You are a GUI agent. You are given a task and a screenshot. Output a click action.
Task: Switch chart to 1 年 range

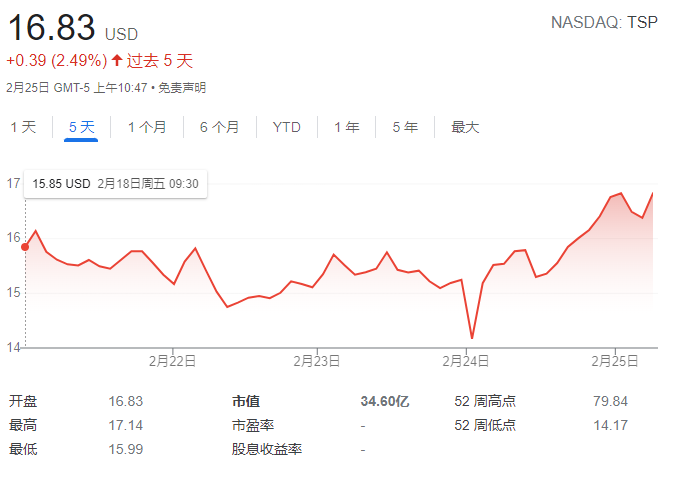coord(347,127)
